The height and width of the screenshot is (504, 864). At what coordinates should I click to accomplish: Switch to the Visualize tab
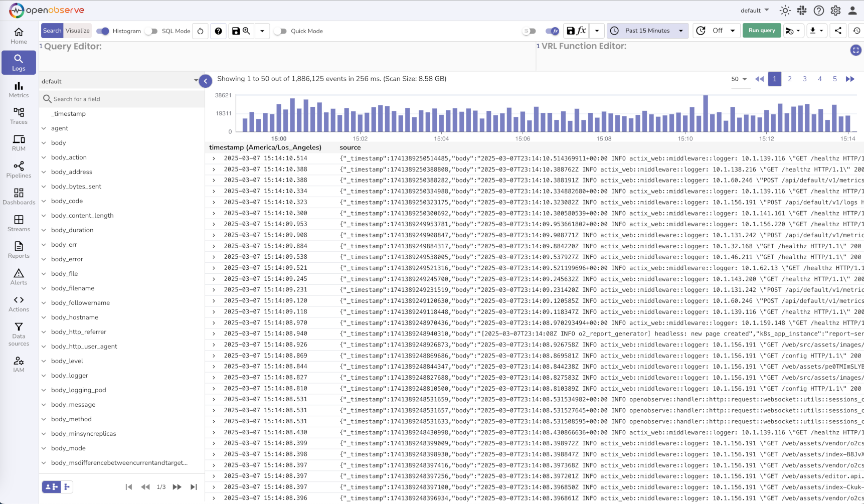(77, 31)
